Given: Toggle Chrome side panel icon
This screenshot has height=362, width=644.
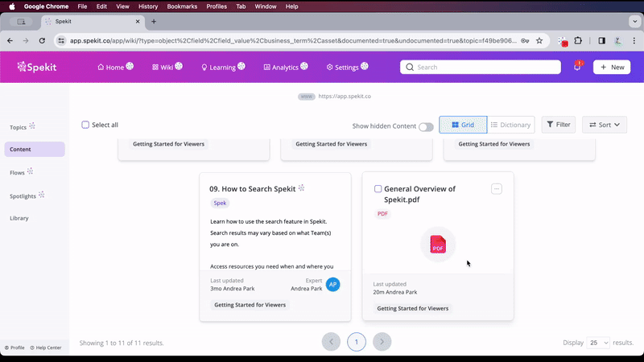Looking at the screenshot, I should (x=601, y=41).
